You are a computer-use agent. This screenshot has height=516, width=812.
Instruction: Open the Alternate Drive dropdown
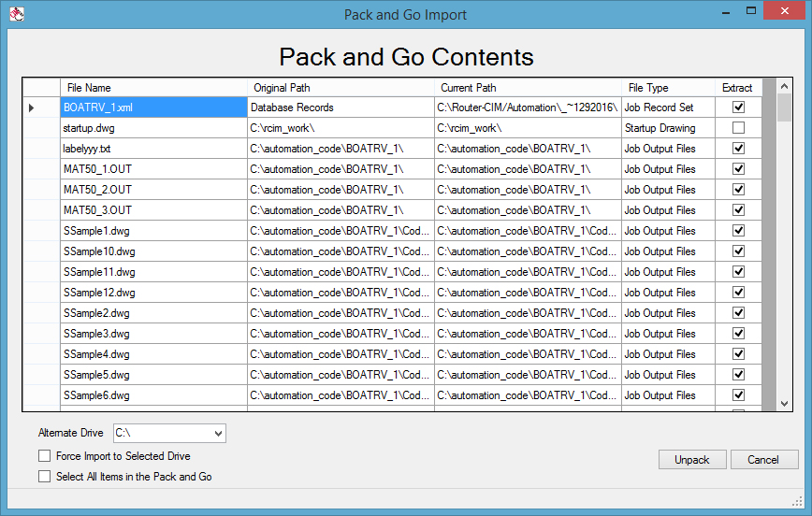[x=218, y=433]
